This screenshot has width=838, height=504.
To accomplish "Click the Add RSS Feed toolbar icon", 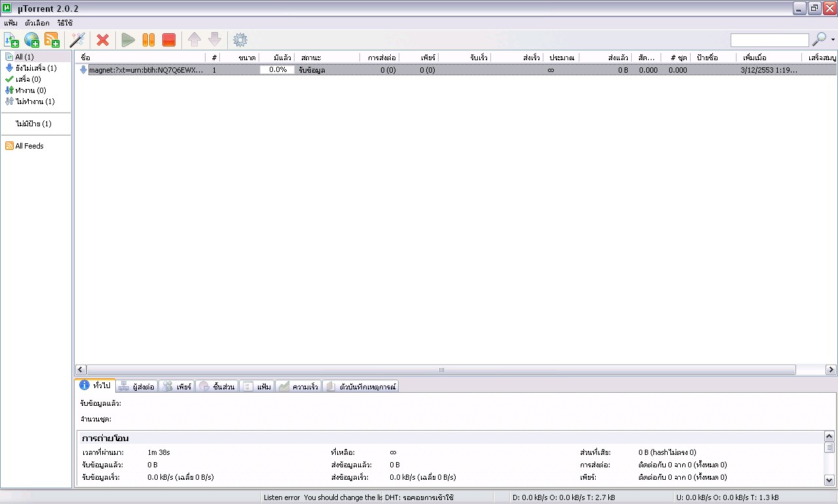I will (52, 40).
